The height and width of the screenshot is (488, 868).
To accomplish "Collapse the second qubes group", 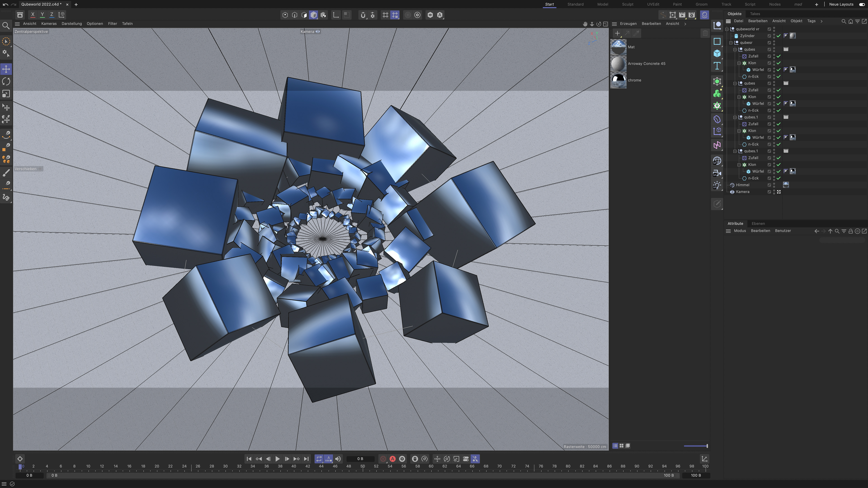I will point(735,84).
